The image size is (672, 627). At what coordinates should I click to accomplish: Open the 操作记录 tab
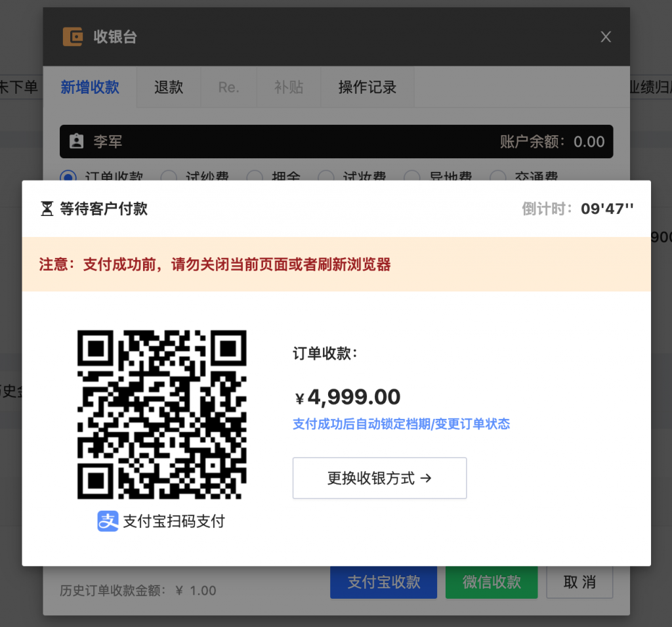point(367,87)
